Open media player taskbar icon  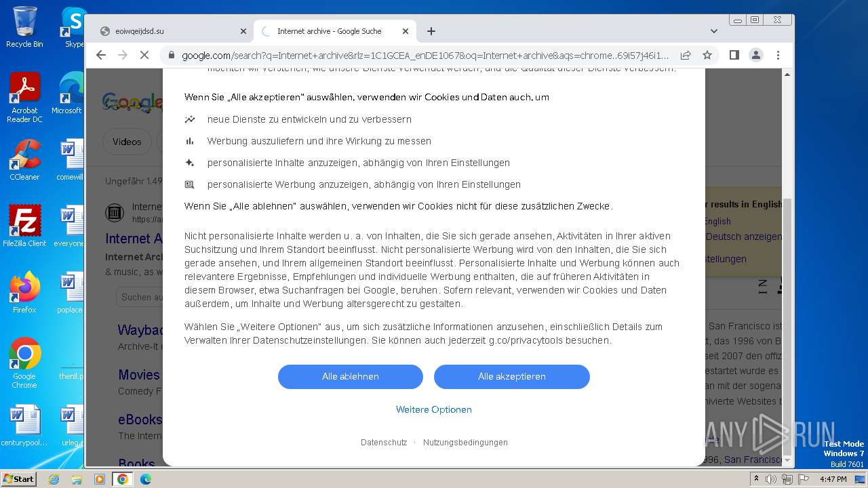point(100,479)
